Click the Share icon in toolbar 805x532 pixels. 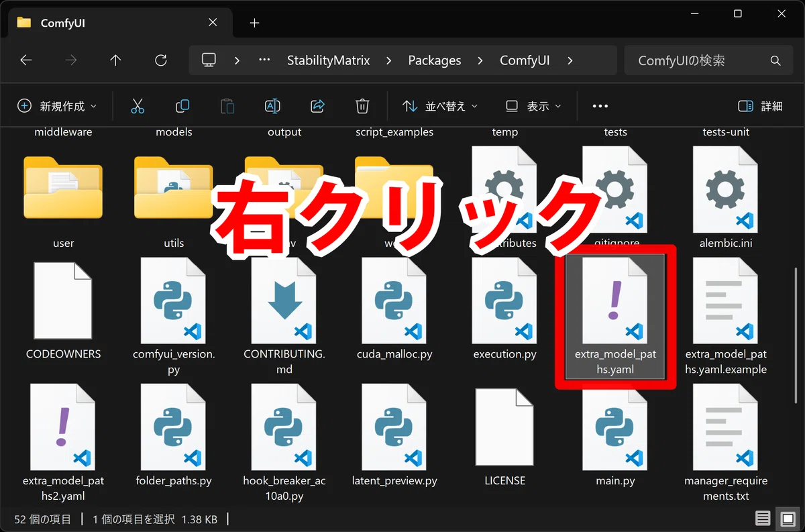pos(318,106)
